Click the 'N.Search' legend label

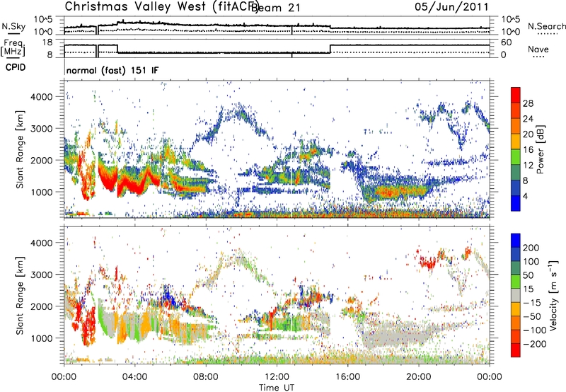[x=546, y=26]
